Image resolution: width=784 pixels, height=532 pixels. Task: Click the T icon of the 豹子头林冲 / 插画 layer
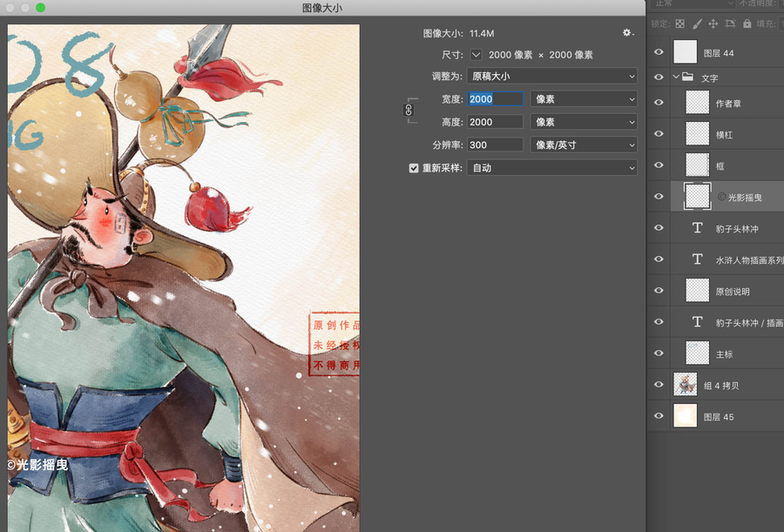[697, 322]
